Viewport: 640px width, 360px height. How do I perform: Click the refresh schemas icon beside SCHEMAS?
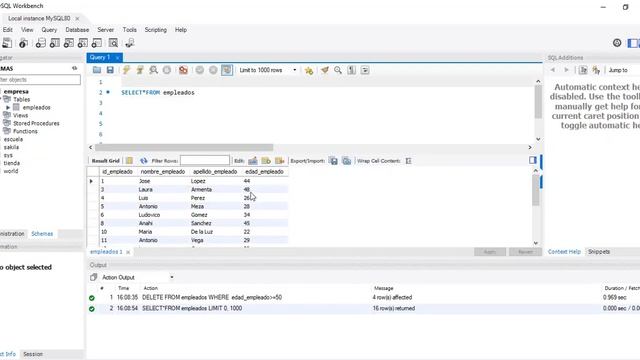pos(74,69)
